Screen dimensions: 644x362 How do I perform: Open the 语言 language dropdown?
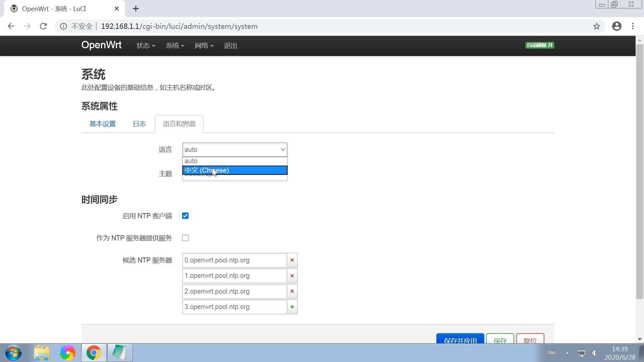[234, 149]
